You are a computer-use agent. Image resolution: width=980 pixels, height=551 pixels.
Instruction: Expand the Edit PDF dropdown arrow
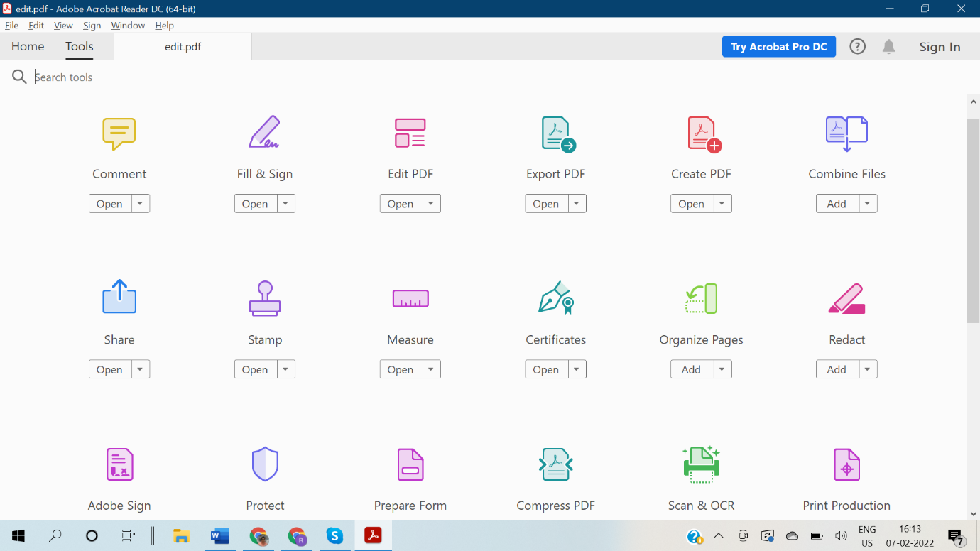coord(432,204)
